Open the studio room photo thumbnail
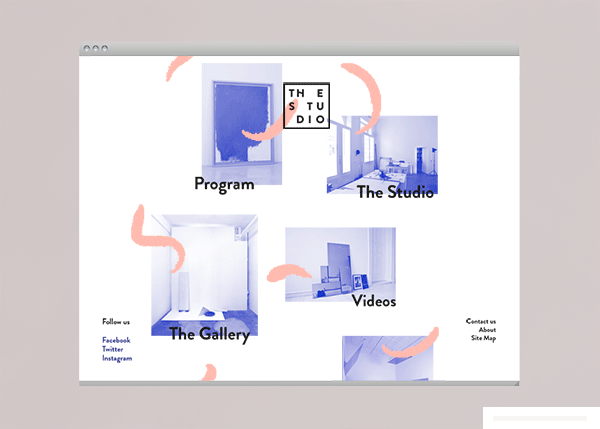The width and height of the screenshot is (600, 429). coord(383,148)
